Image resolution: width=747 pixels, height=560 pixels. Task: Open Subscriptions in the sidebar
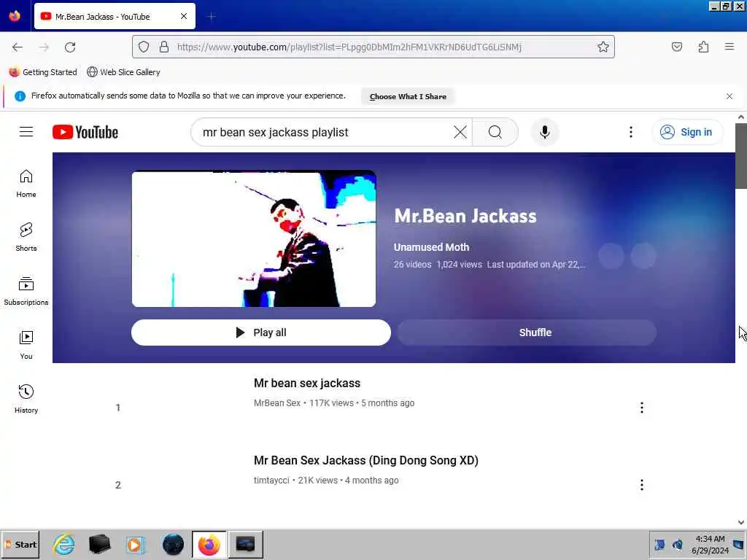[x=26, y=291]
